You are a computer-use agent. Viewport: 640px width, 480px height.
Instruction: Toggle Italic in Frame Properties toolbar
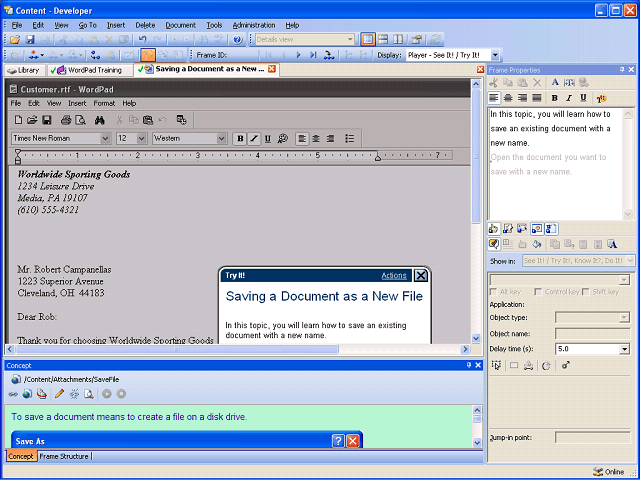point(569,98)
